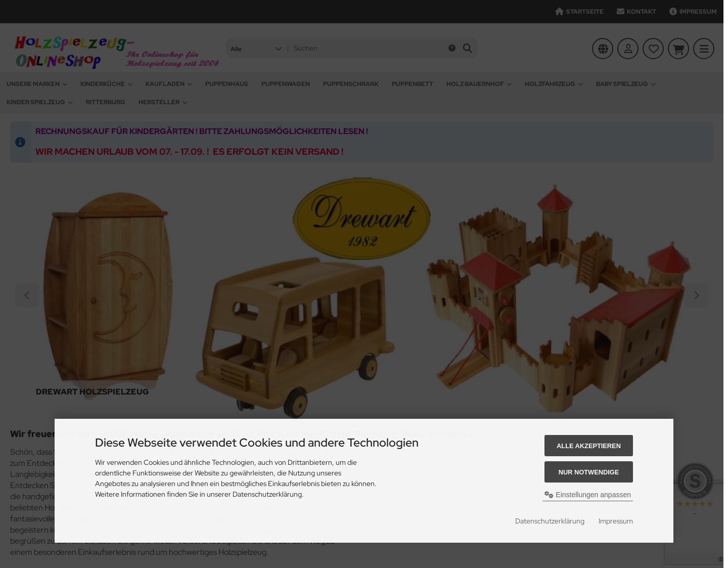
Task: Expand the Babyspielzeug menu
Action: coord(625,84)
